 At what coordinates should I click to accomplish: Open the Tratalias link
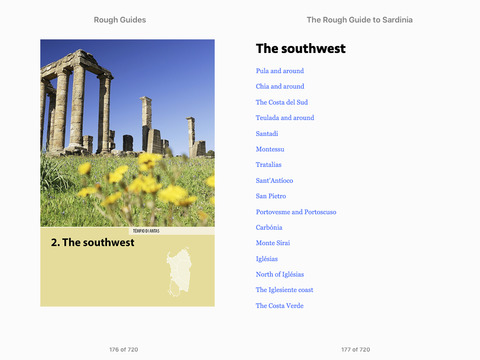[x=268, y=165]
